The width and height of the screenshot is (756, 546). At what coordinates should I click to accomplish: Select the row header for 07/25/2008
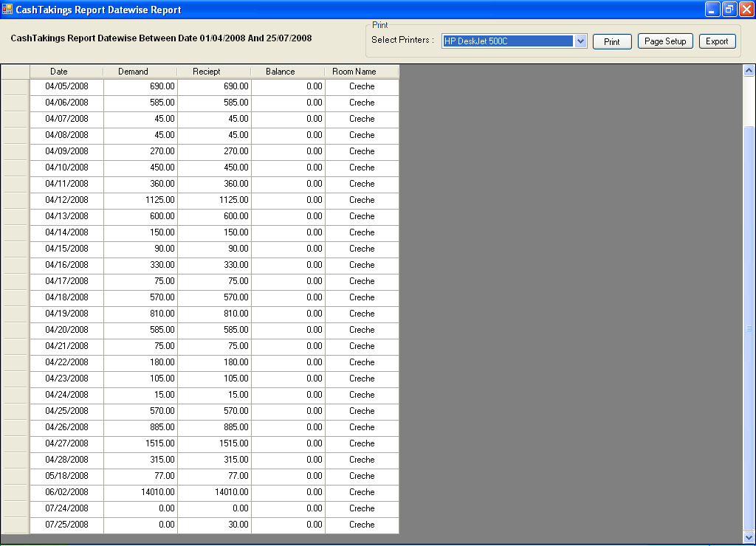(16, 525)
